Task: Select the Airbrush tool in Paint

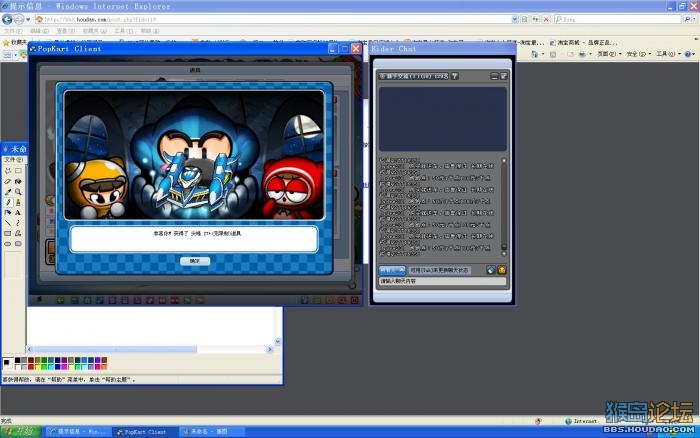Action: [8, 213]
